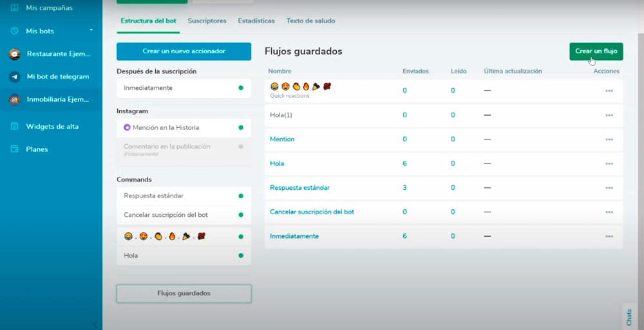
Task: Open actions menu for Hola(1) flow
Action: [609, 115]
